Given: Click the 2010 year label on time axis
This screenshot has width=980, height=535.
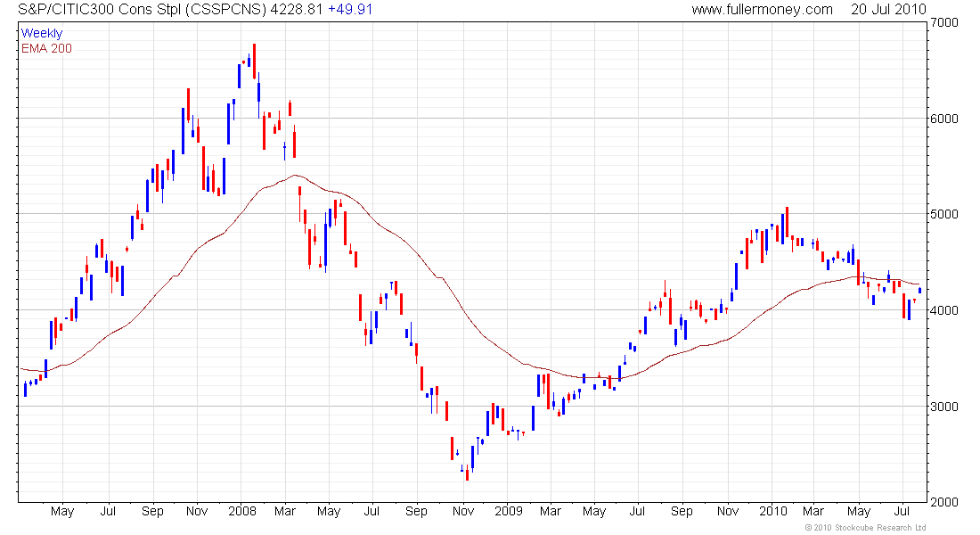Looking at the screenshot, I should click(x=773, y=511).
